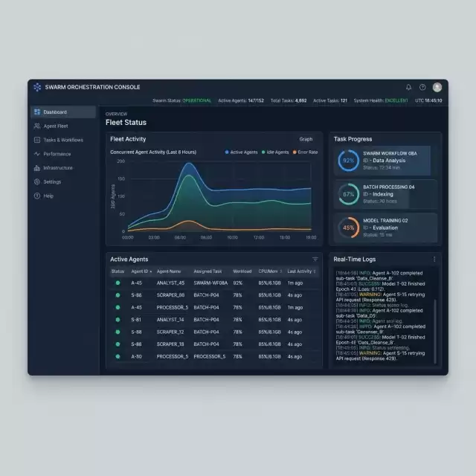The width and height of the screenshot is (476, 476).
Task: Click the Infrastructure building icon
Action: pyautogui.click(x=37, y=168)
